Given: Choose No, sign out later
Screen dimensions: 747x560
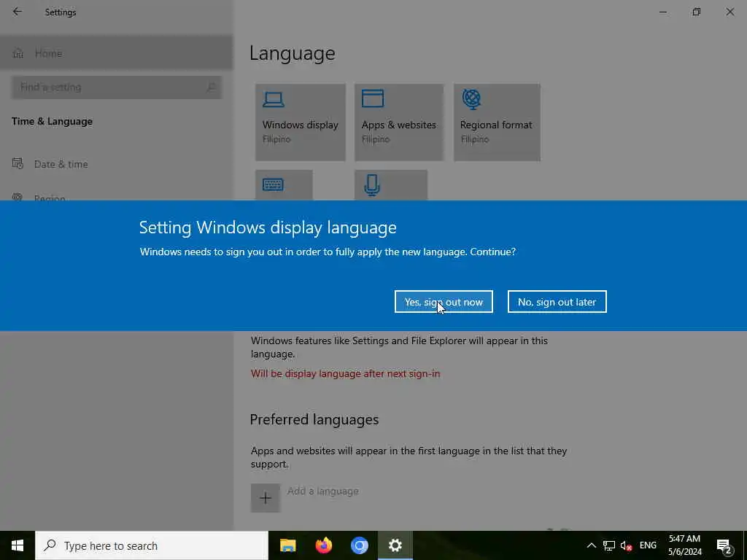Looking at the screenshot, I should click(557, 301).
